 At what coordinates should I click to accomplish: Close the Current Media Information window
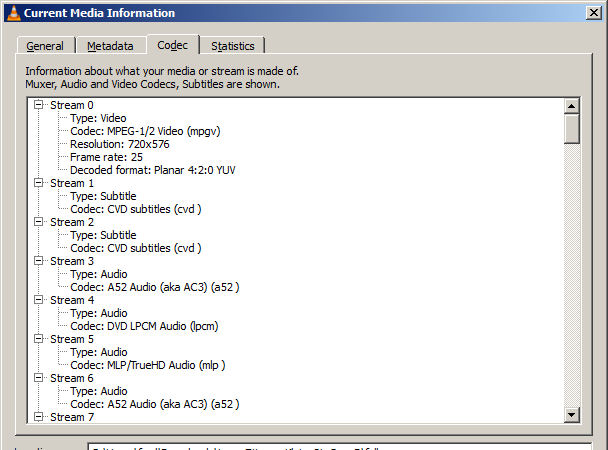click(594, 13)
